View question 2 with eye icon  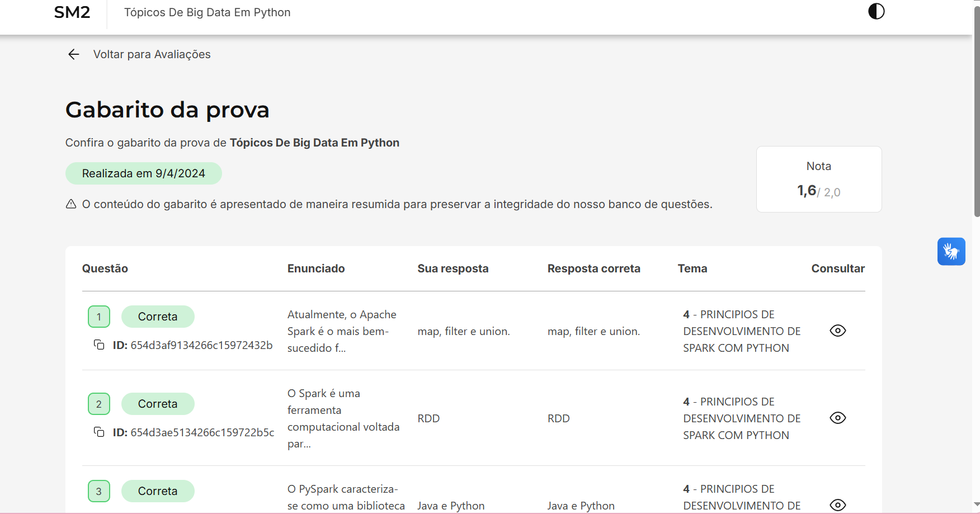point(837,418)
